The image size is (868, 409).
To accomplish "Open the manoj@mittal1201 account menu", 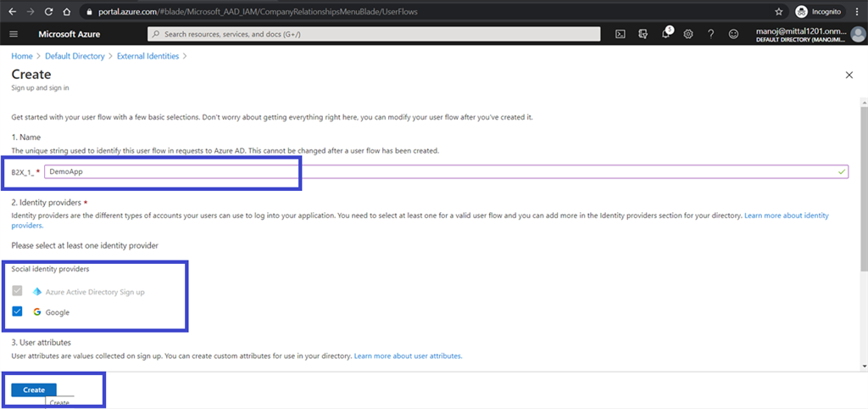I will coord(800,35).
